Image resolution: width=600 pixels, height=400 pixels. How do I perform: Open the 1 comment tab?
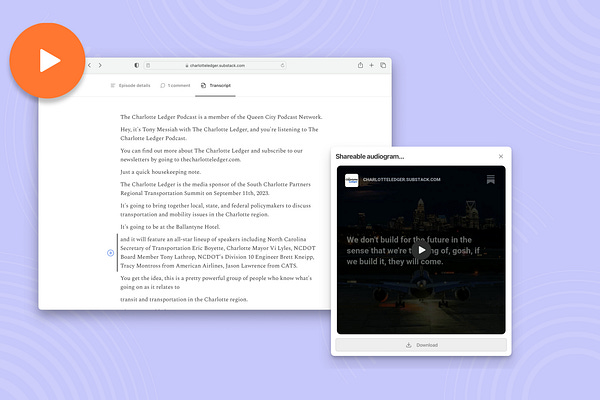point(175,85)
